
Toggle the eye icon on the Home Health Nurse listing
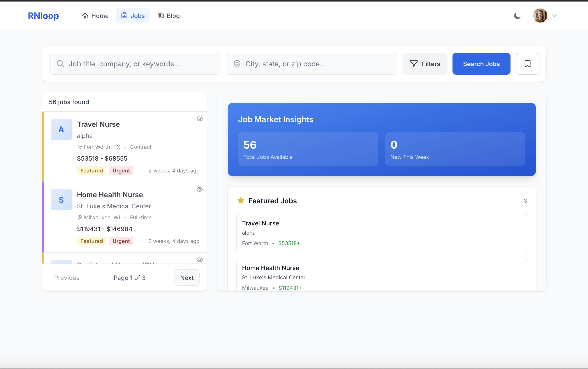(x=199, y=189)
